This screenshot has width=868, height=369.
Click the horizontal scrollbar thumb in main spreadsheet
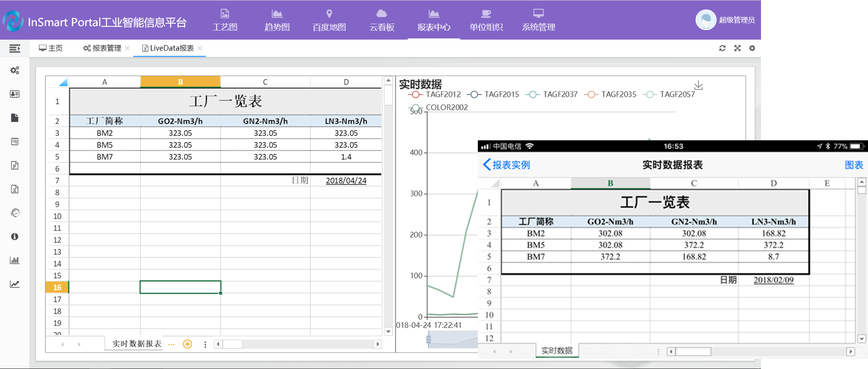tap(233, 344)
